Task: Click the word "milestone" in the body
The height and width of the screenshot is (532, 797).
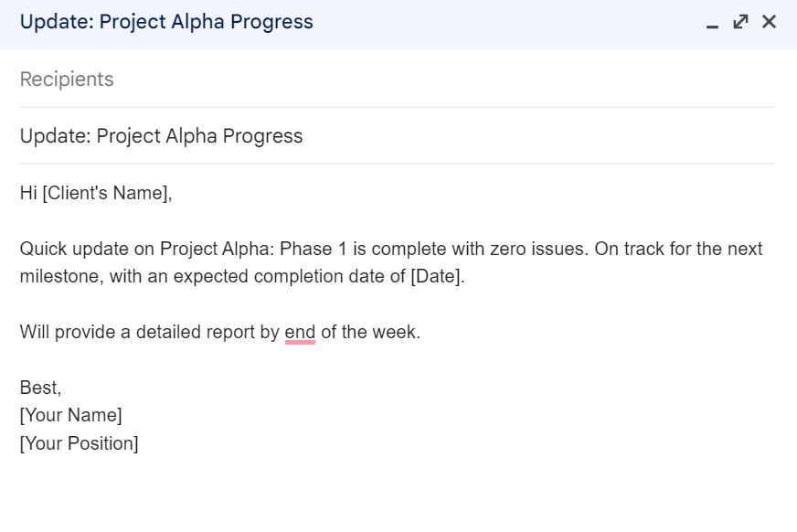Action: [x=59, y=276]
